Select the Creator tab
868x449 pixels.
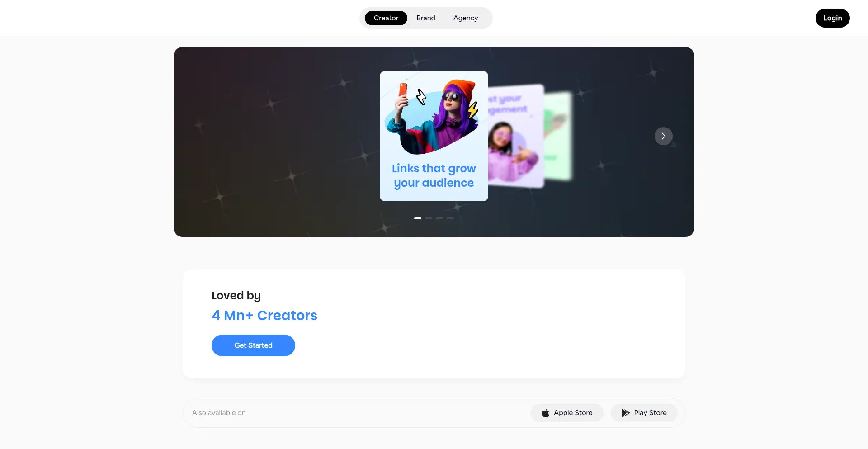(x=386, y=18)
